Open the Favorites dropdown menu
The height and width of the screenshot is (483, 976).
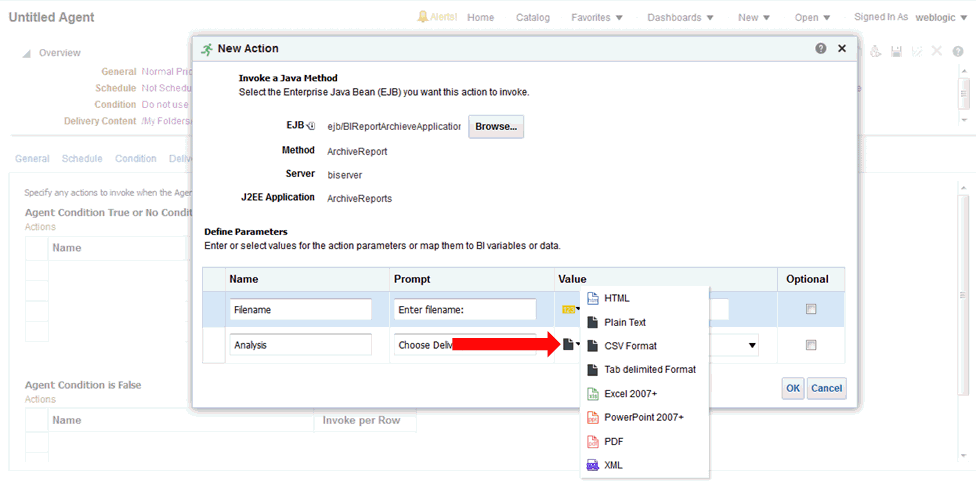tap(597, 17)
